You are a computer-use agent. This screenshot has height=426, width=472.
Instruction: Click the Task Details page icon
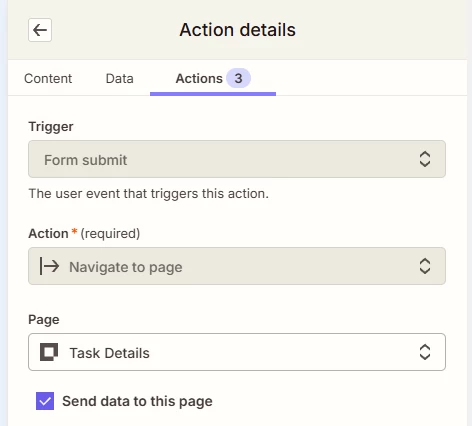pos(49,352)
